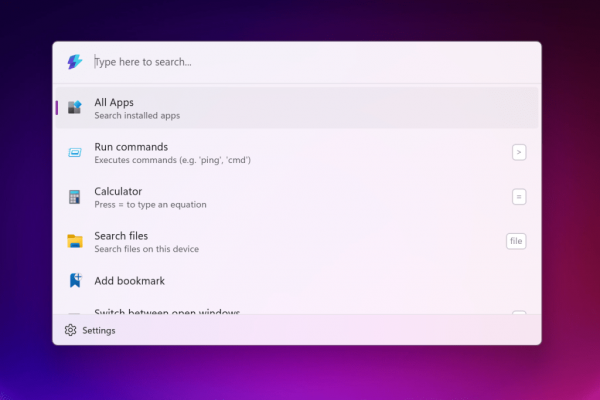Select the Add bookmark entry
600x400 pixels.
click(x=129, y=281)
